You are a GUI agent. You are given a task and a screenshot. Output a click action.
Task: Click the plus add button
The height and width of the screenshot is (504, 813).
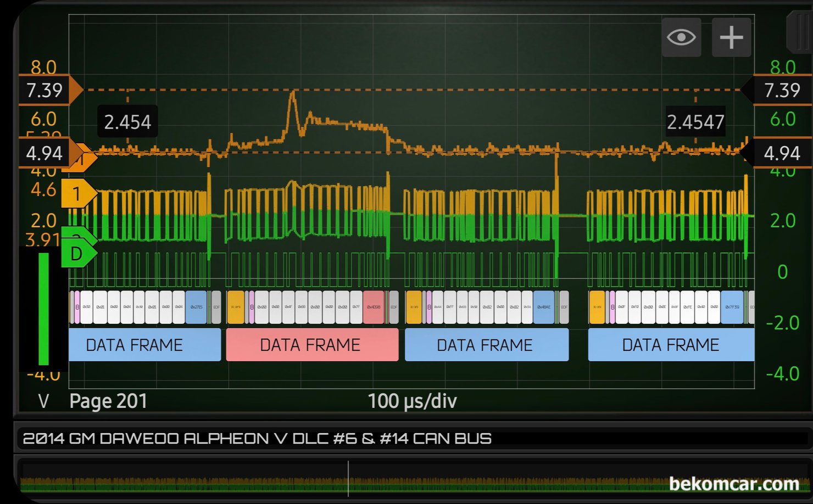point(731,37)
